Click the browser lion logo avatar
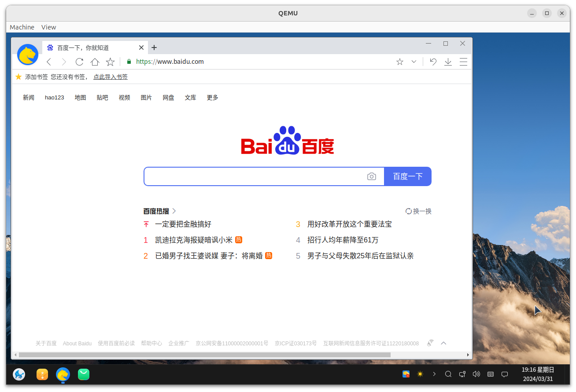Image resolution: width=576 pixels, height=392 pixels. 28,55
